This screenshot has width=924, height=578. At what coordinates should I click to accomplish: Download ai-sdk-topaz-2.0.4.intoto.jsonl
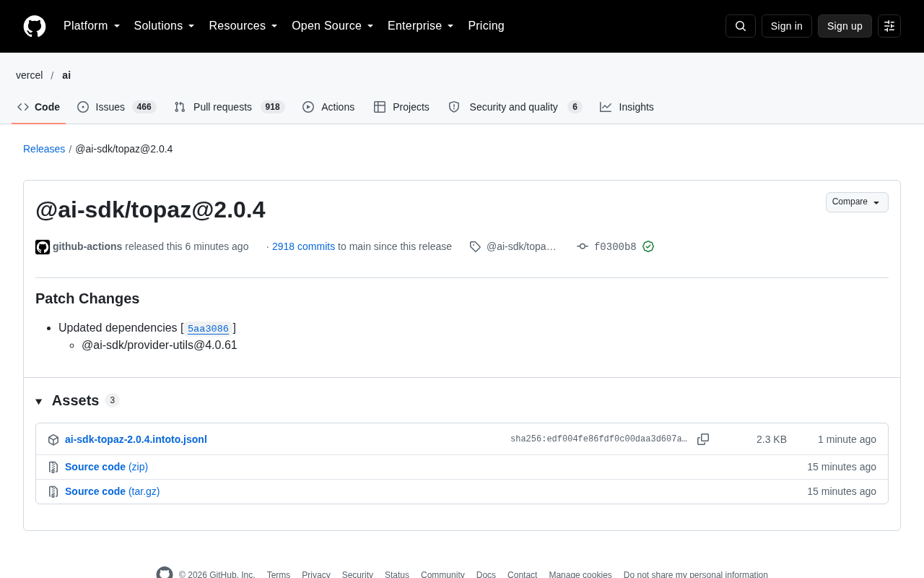coord(136,439)
